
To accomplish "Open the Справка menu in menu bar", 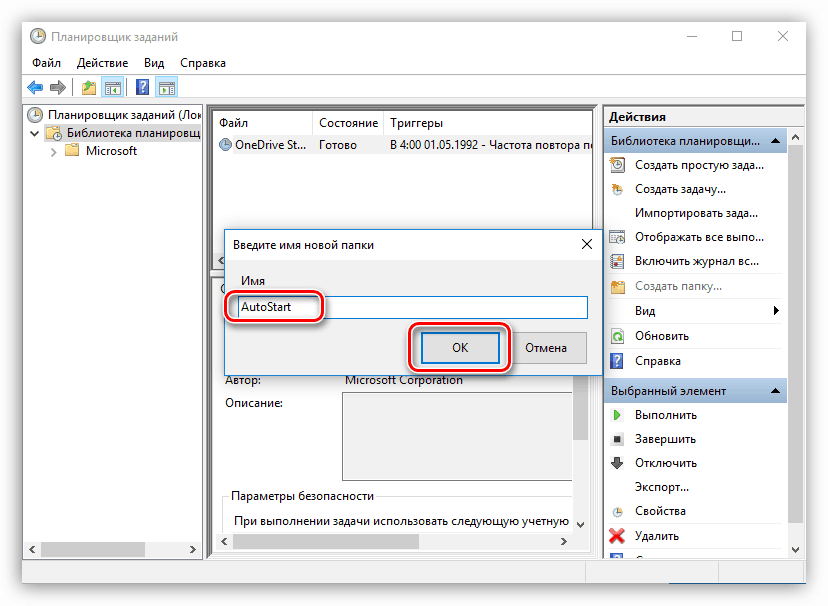I will pos(203,63).
